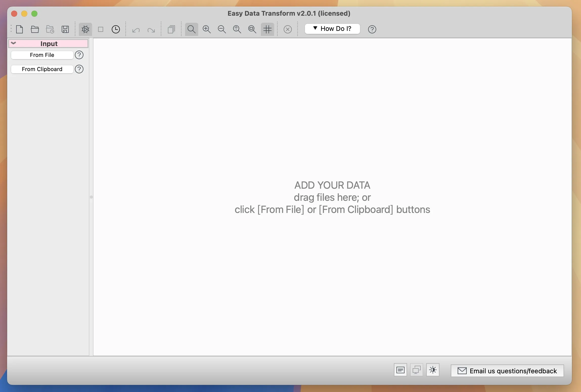Viewport: 581px width, 392px height.
Task: Click the From Clipboard button
Action: (42, 69)
